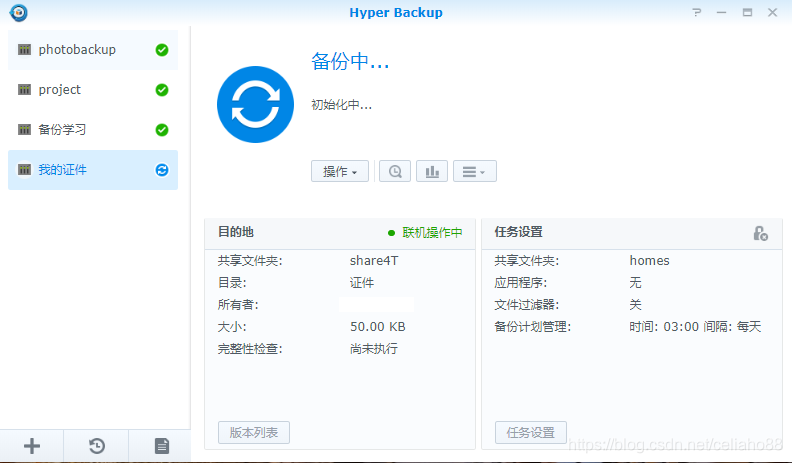Click the 应用程序 value 无
792x463 pixels.
tap(635, 283)
